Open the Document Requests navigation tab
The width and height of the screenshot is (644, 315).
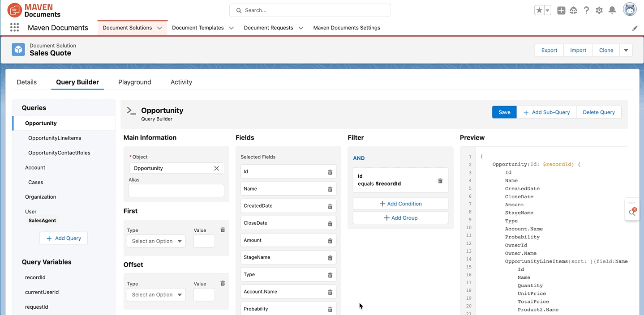269,28
